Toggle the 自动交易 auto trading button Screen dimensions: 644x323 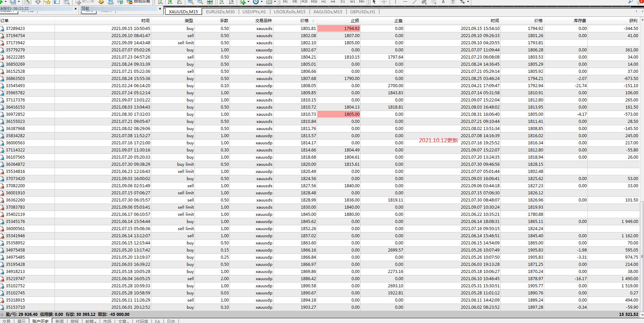point(138,2)
